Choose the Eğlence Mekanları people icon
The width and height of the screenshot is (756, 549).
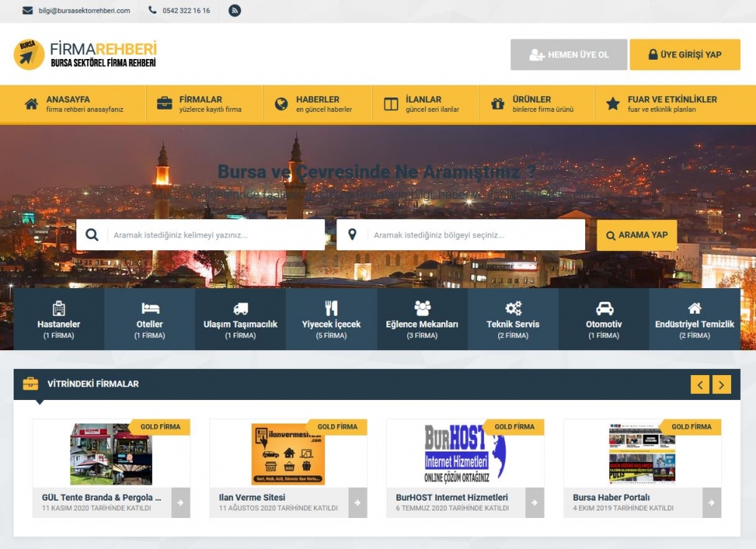(x=422, y=308)
